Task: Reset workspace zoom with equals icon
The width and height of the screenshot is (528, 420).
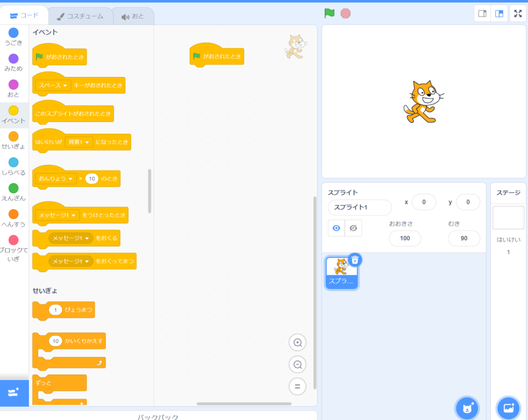Action: [298, 386]
